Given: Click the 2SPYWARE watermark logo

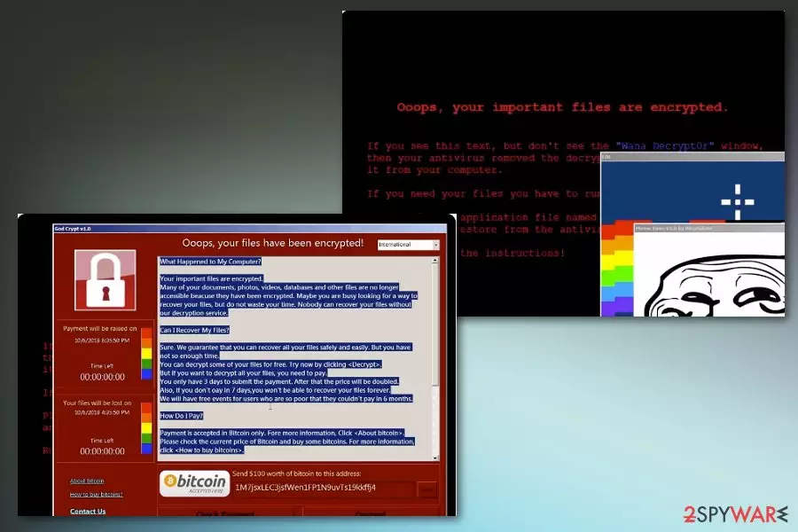Looking at the screenshot, I should click(x=735, y=514).
